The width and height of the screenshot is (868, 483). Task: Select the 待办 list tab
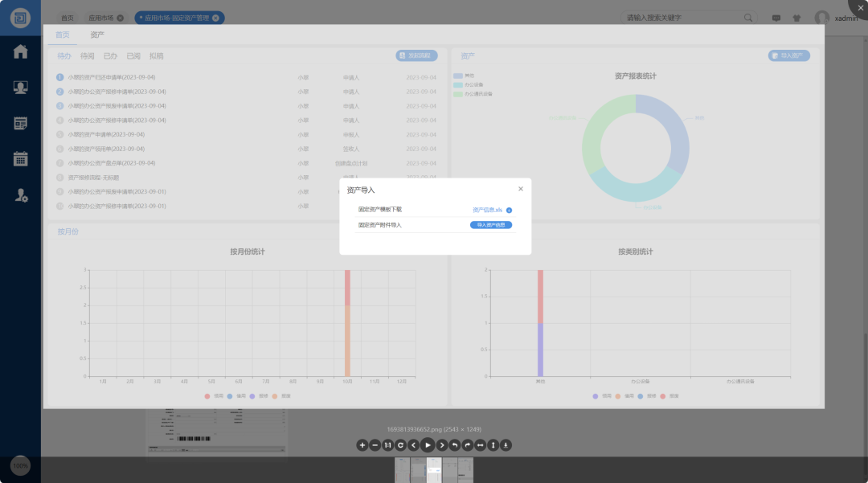pos(64,56)
